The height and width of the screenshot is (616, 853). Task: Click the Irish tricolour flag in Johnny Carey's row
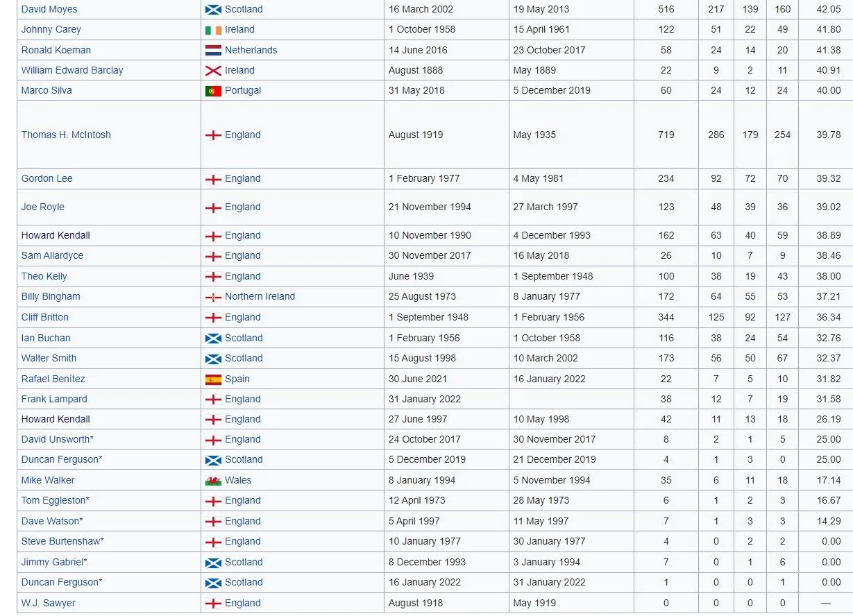pos(213,30)
